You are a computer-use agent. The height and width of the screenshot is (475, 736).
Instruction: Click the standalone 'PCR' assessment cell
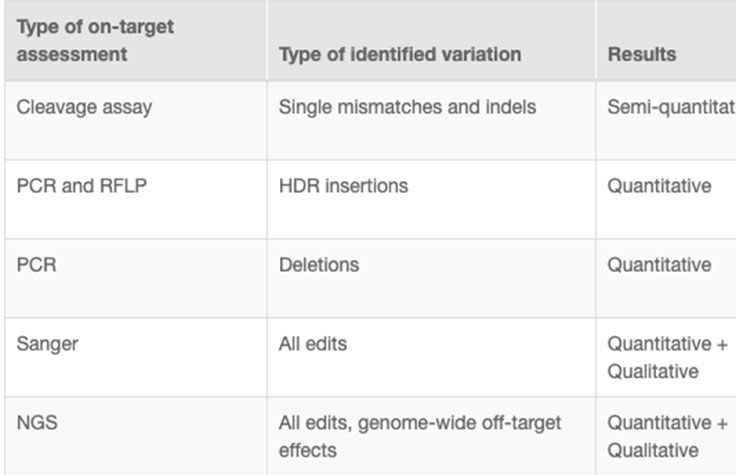[35, 265]
